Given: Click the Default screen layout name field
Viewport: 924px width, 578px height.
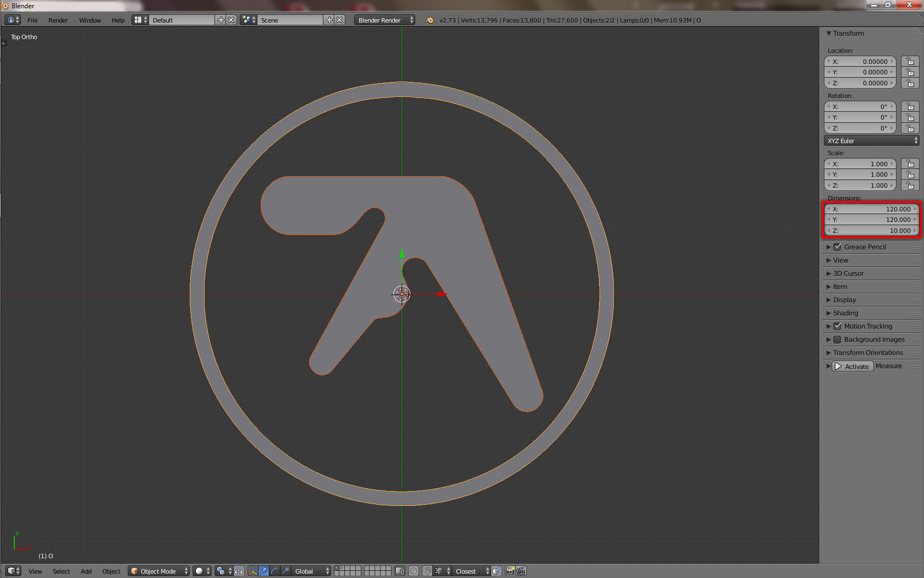Looking at the screenshot, I should tap(182, 20).
